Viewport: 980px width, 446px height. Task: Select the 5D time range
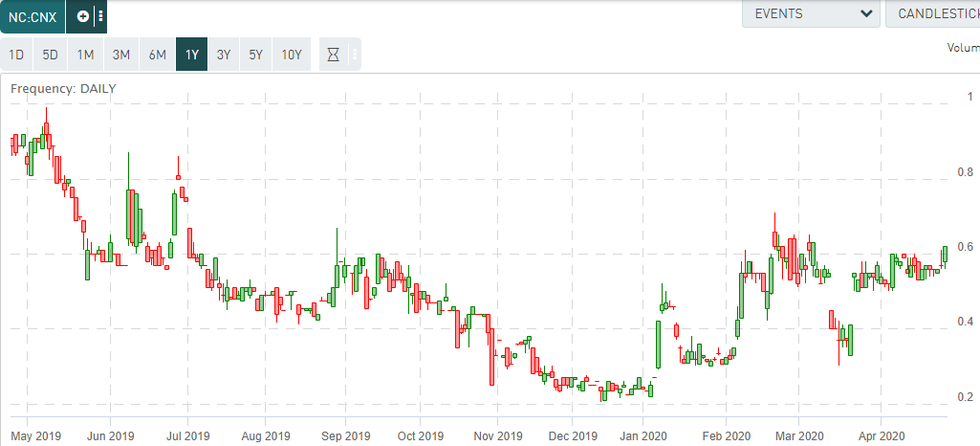coord(50,55)
